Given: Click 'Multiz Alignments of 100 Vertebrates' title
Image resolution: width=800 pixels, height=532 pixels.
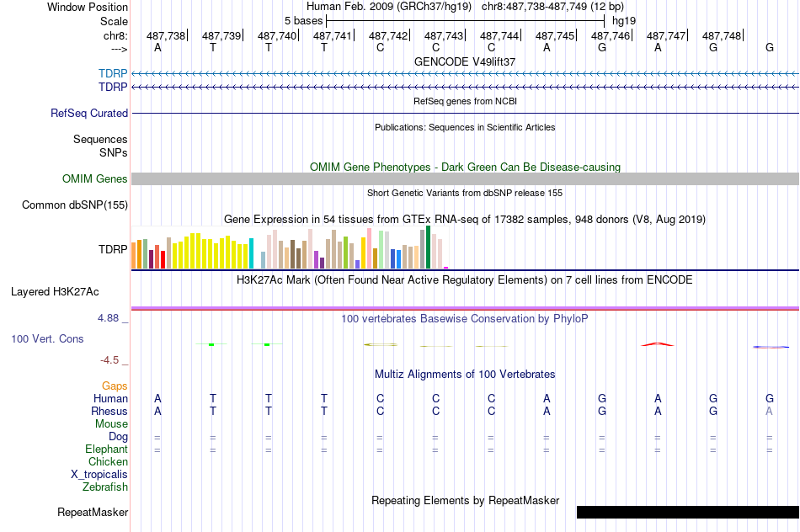Looking at the screenshot, I should point(465,375).
